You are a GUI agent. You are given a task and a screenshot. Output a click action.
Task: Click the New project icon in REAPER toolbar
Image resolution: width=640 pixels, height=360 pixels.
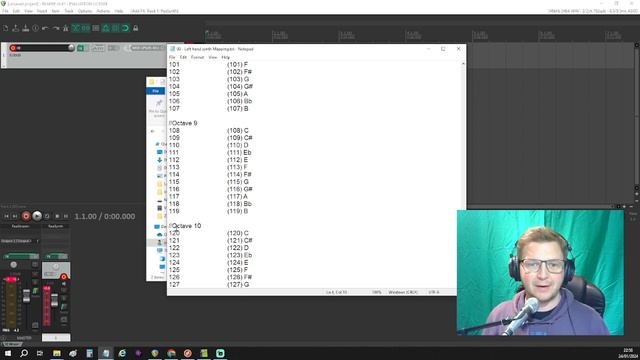(6, 28)
